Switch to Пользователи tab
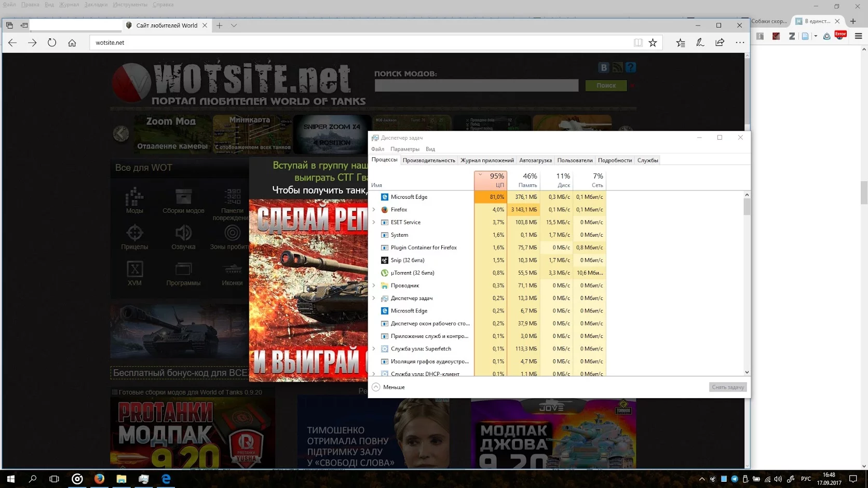 pyautogui.click(x=575, y=160)
